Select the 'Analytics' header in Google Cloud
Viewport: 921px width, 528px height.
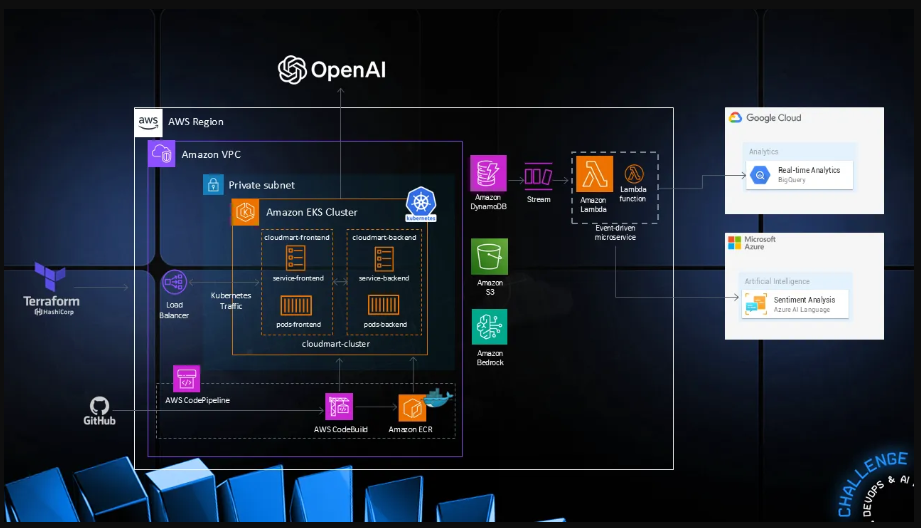click(763, 152)
